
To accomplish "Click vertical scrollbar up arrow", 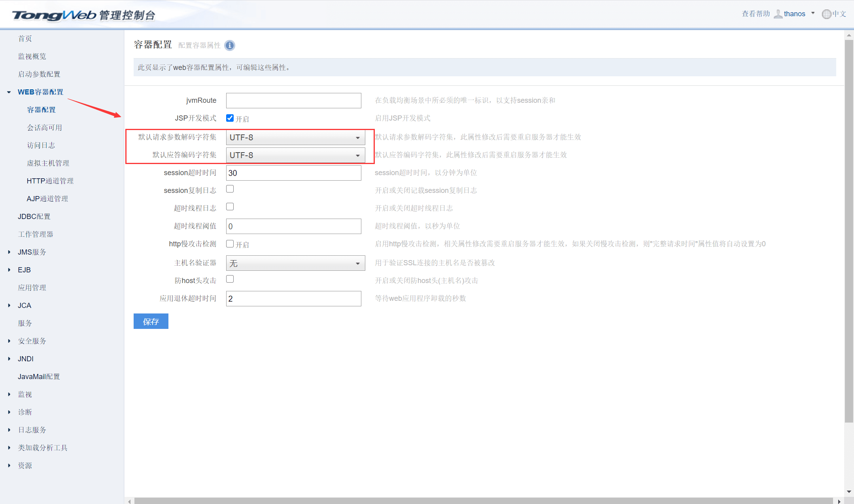I will click(849, 35).
